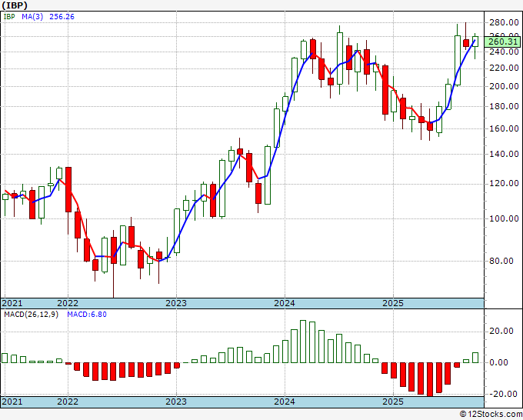Click the tallest green MACD bar in 2024
Image resolution: width=523 pixels, height=420 pixels.
(303, 342)
